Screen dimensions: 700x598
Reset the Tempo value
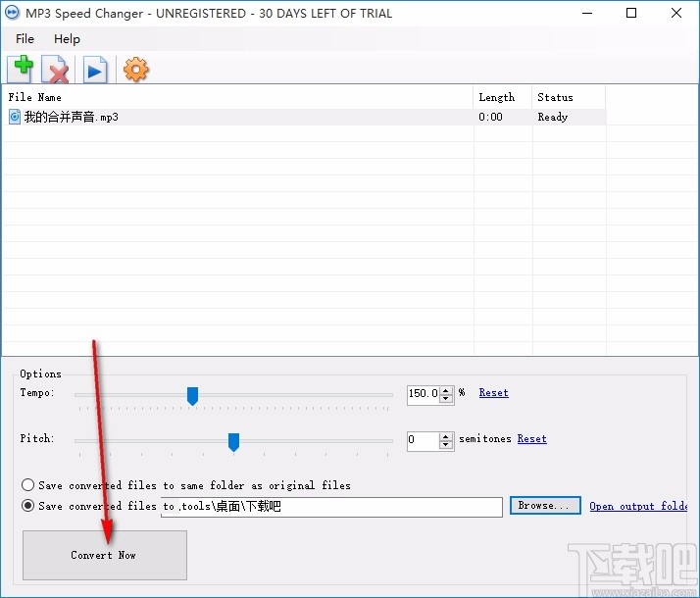[x=493, y=393]
